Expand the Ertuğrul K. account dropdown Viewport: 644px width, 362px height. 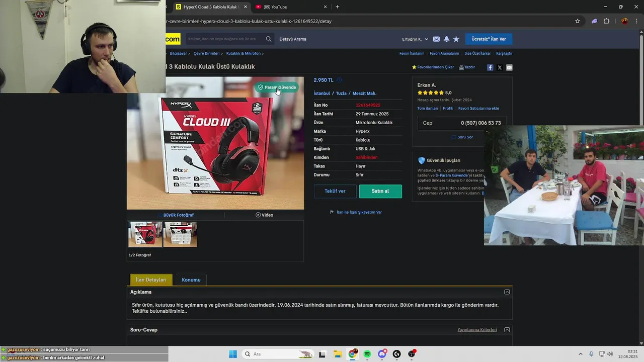(x=415, y=39)
